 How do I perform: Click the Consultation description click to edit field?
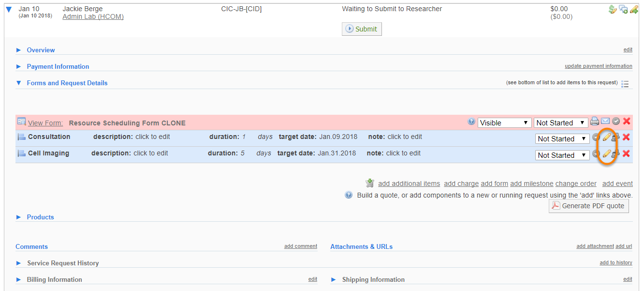153,137
